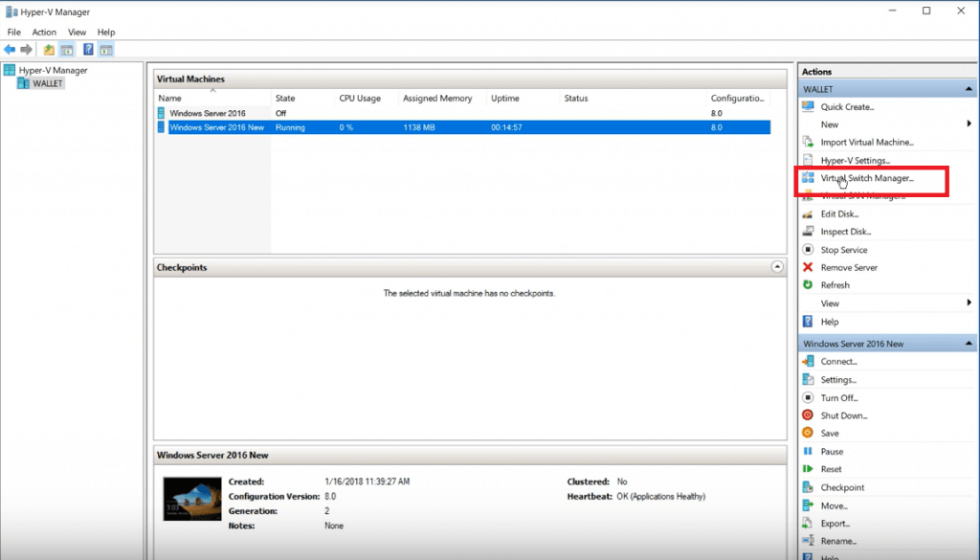Click the red X Remove Server icon

click(808, 267)
